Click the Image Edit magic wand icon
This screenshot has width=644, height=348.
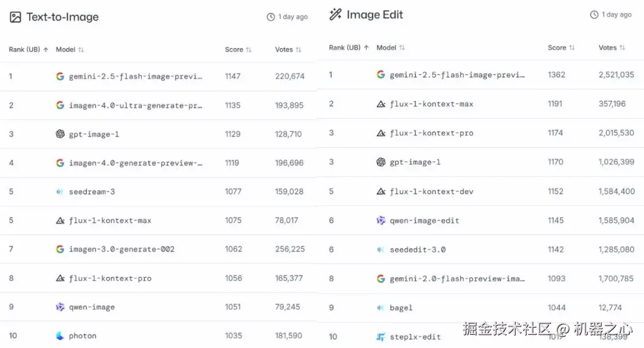click(x=335, y=14)
